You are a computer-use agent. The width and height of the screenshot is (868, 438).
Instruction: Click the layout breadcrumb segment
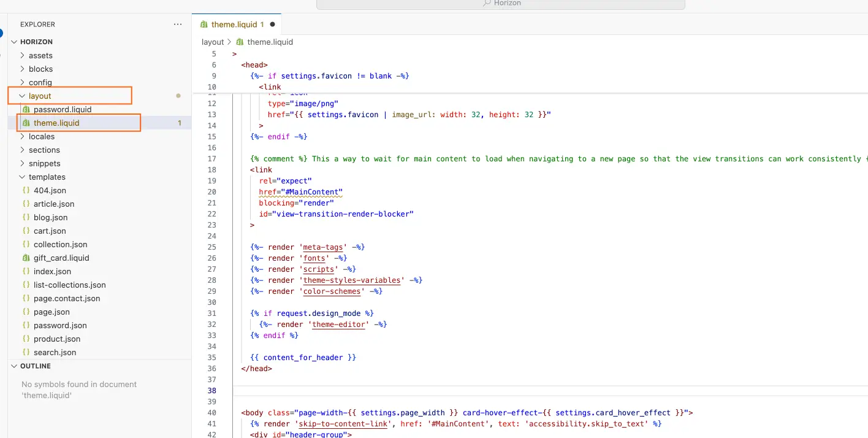point(213,42)
